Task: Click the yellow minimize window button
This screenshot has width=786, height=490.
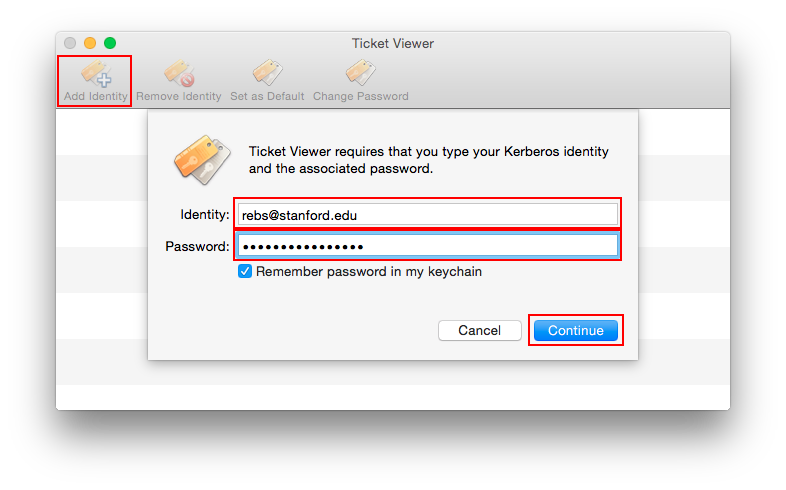Action: [90, 43]
